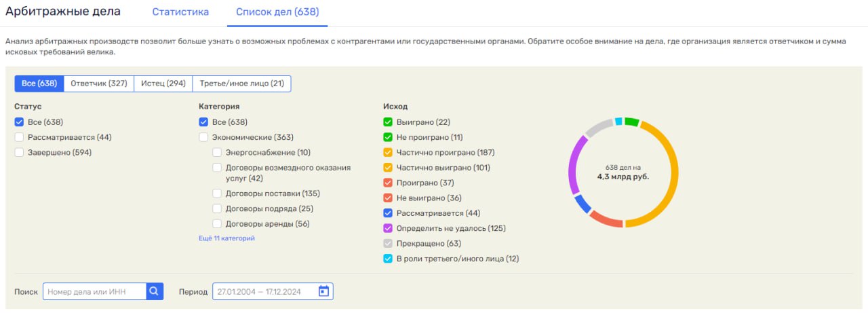Click the case number or INN search field
This screenshot has height=313, width=868.
(94, 291)
